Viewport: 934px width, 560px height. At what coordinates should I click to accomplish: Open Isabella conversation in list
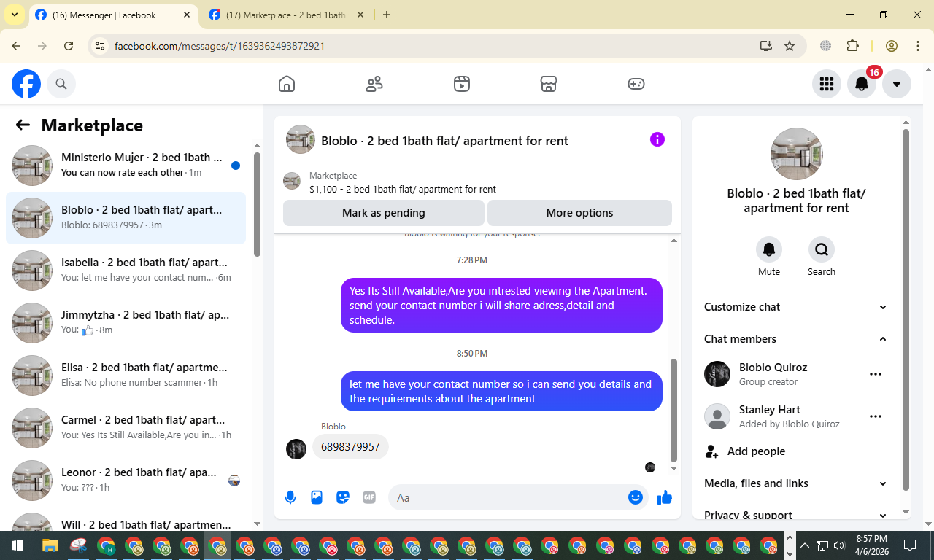(x=126, y=271)
